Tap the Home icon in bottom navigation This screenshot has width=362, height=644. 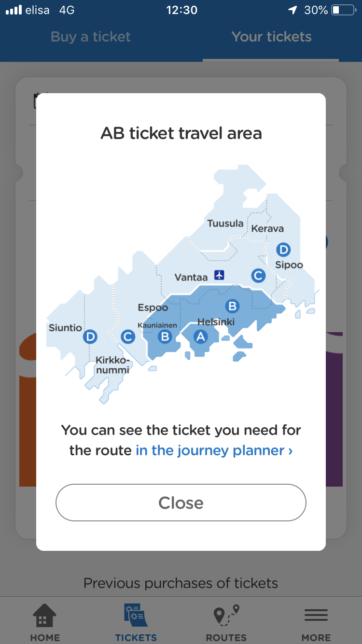(45, 616)
